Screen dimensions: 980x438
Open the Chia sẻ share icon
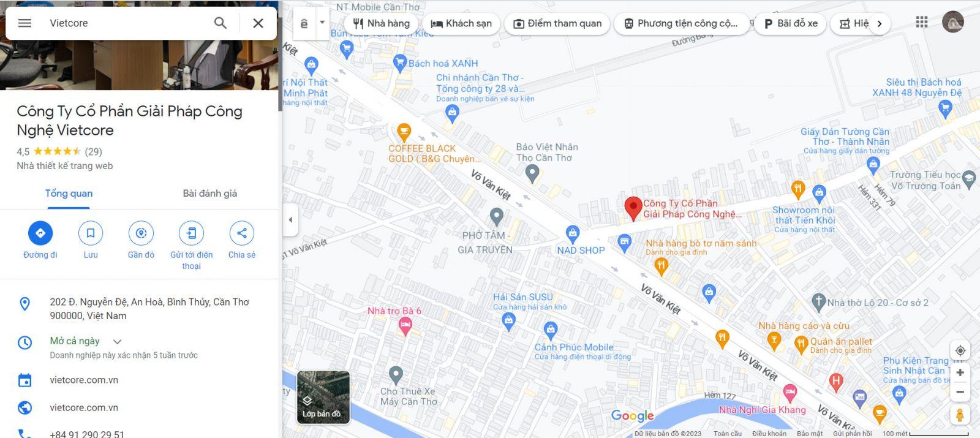(242, 233)
